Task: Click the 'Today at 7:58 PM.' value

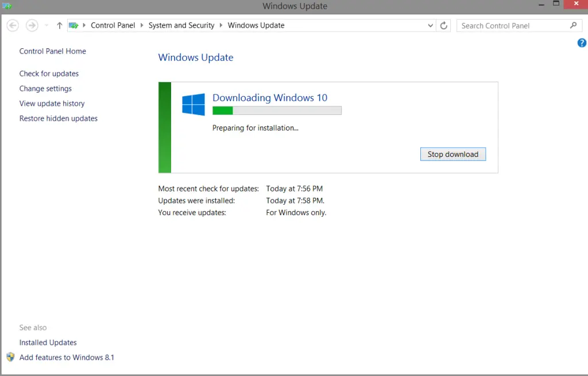Action: click(295, 201)
